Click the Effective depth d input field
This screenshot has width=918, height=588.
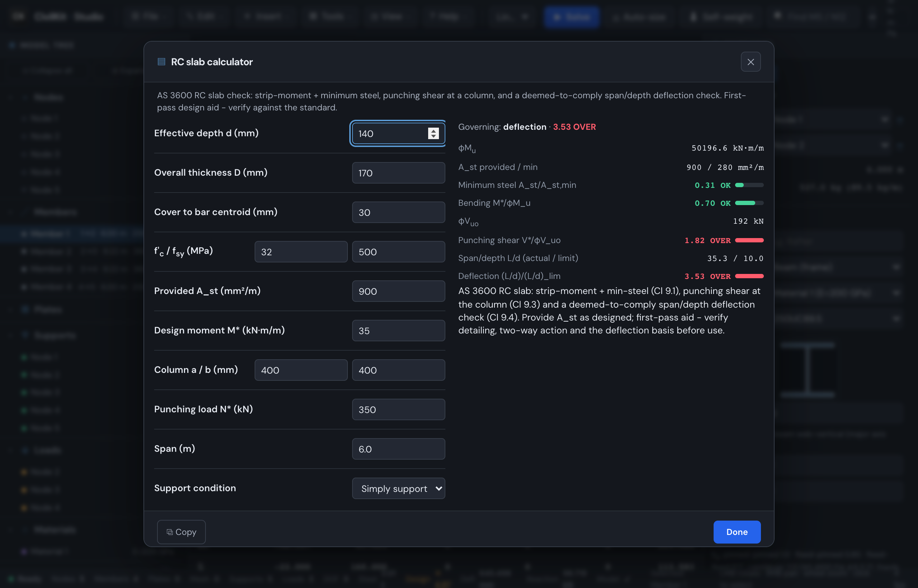point(398,133)
